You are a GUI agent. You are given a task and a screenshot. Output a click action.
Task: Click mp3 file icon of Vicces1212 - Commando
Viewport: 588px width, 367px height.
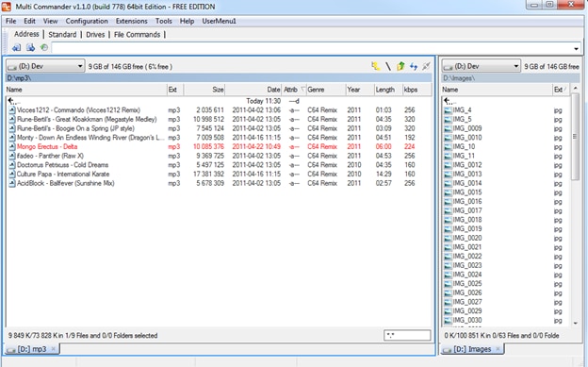(12, 110)
